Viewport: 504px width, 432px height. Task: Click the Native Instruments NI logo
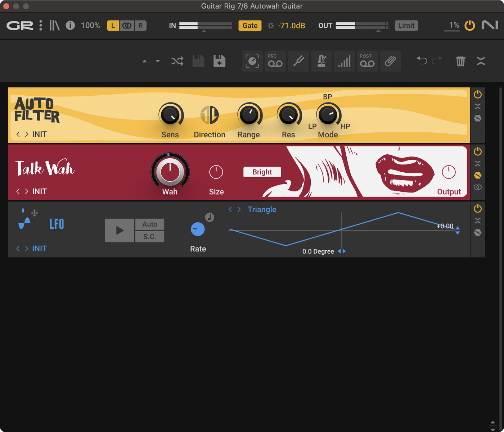[x=490, y=25]
